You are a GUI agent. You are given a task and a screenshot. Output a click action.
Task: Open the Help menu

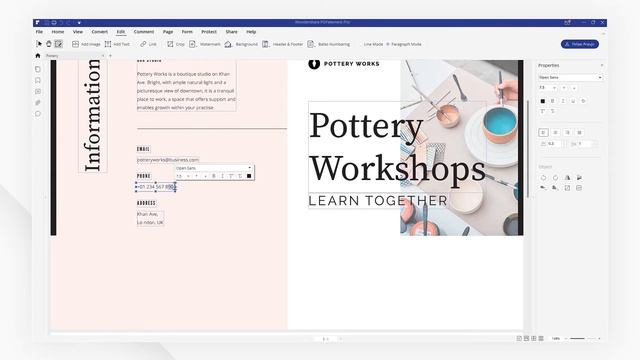(x=251, y=32)
